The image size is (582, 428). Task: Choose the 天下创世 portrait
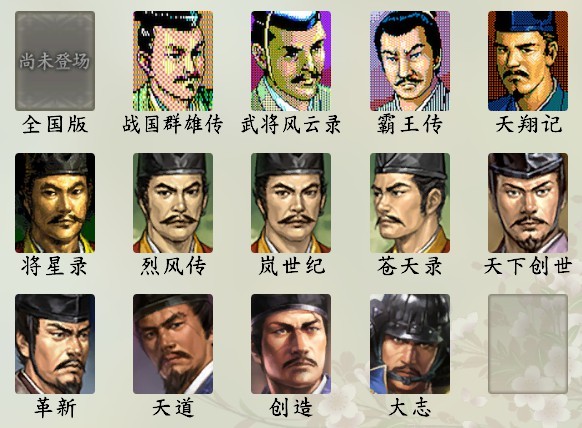click(528, 203)
